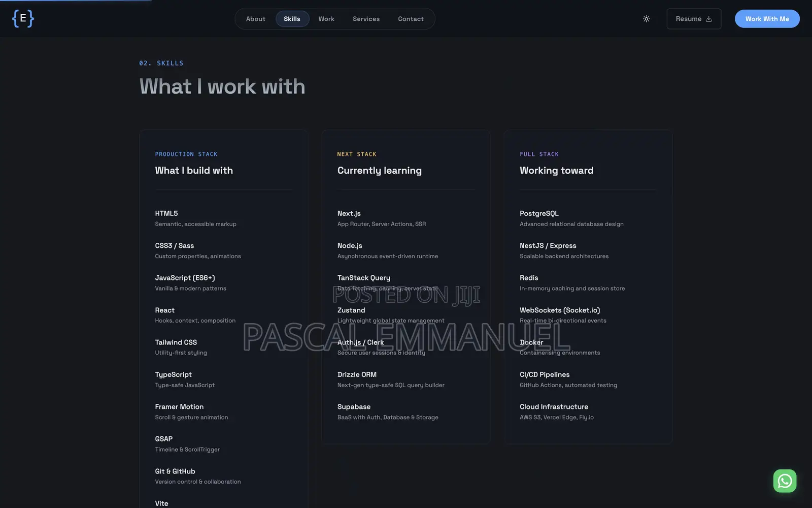812x508 pixels.
Task: Select the CSS3 / Sass skill entry
Action: 174,245
